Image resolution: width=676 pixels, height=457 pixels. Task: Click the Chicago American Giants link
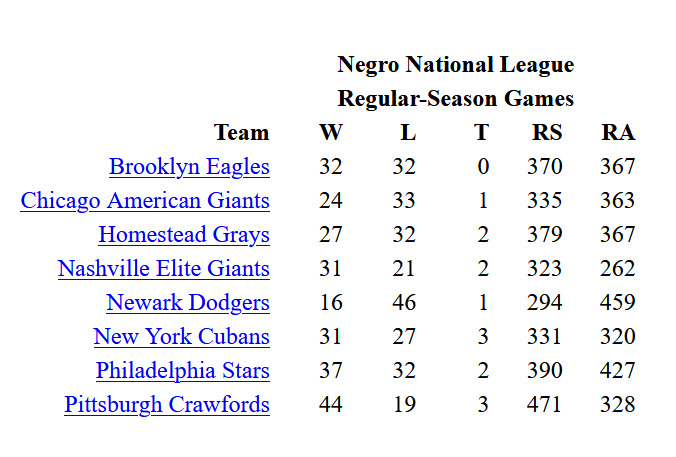click(x=145, y=200)
